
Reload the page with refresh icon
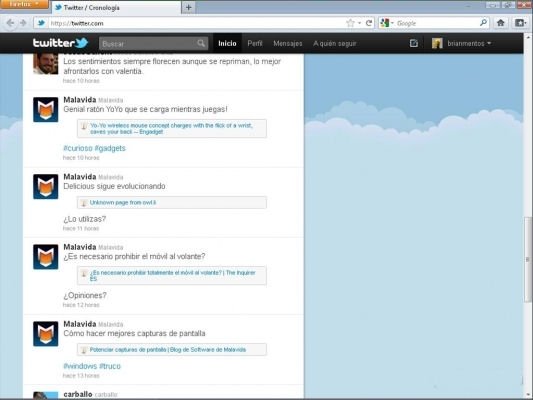(x=369, y=23)
